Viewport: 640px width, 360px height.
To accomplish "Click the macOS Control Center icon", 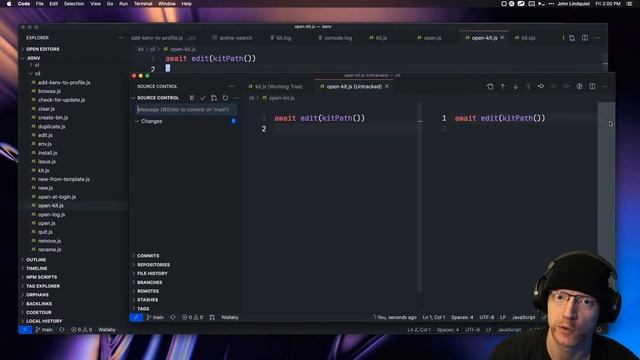I will pos(629,4).
